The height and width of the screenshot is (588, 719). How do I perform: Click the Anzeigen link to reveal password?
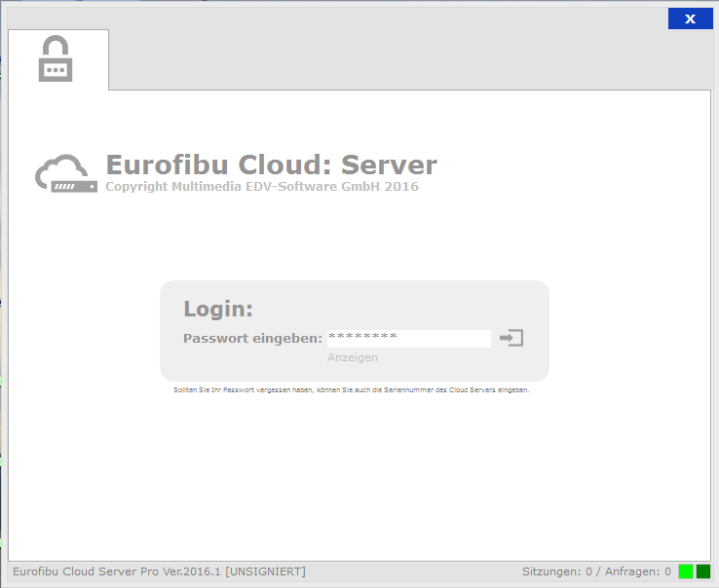pyautogui.click(x=352, y=357)
